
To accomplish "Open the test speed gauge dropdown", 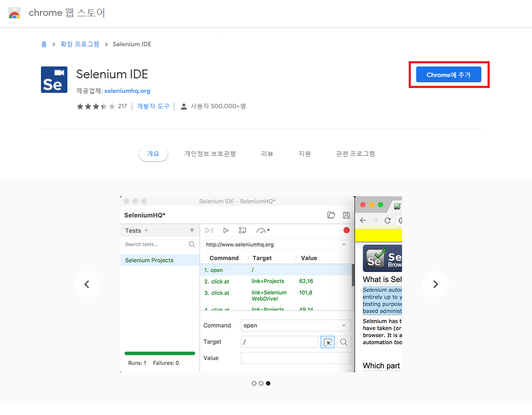I will 263,230.
